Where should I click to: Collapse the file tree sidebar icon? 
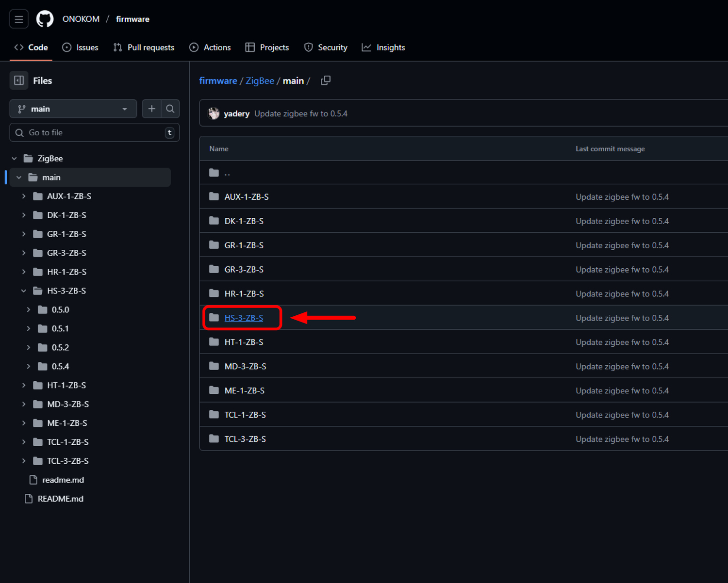[19, 81]
